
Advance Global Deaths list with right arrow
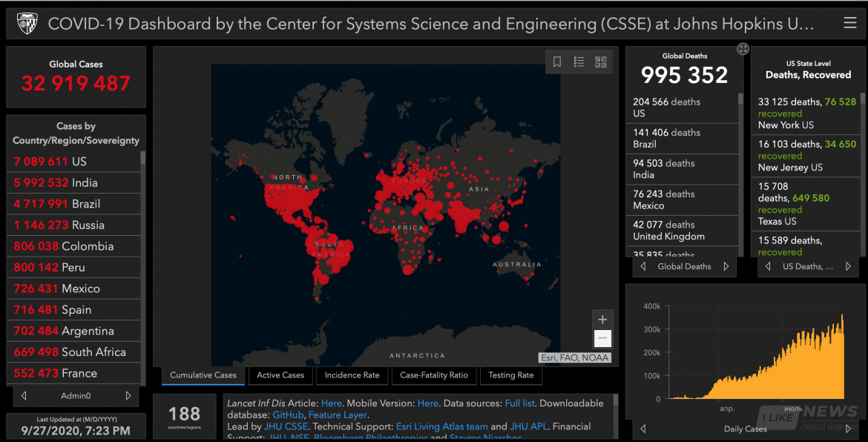[x=726, y=266]
